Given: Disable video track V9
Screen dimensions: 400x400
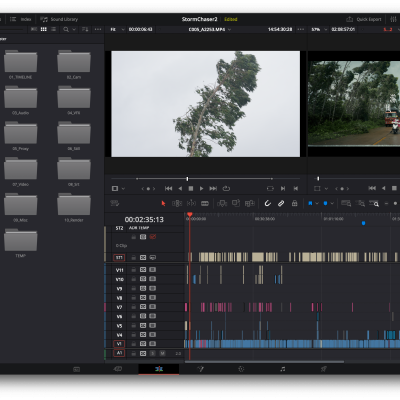Looking at the screenshot, I should tap(152, 288).
